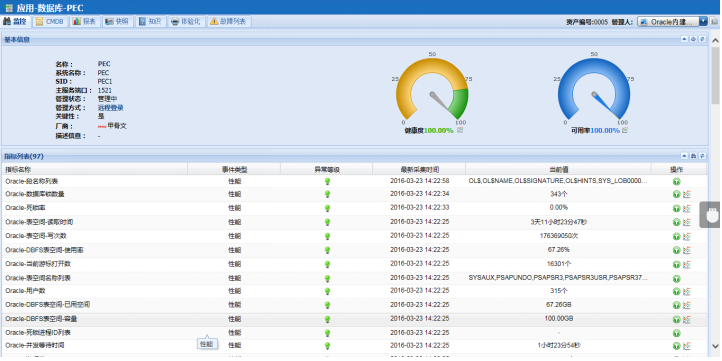Click status bulb for Oracle-段名称列表 row

(327, 181)
